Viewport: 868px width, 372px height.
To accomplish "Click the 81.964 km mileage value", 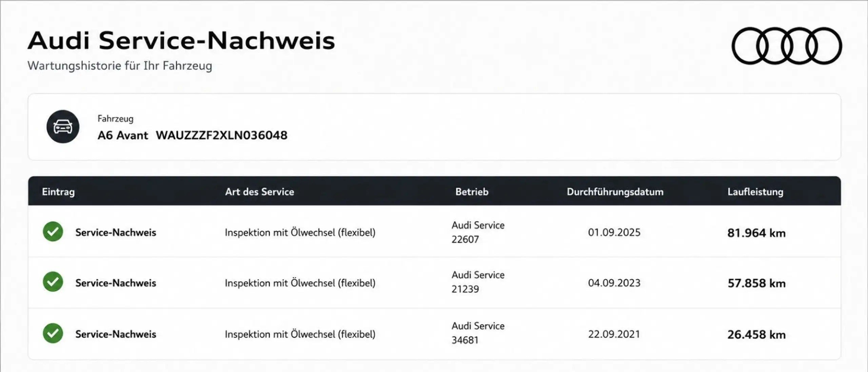I will pyautogui.click(x=756, y=233).
